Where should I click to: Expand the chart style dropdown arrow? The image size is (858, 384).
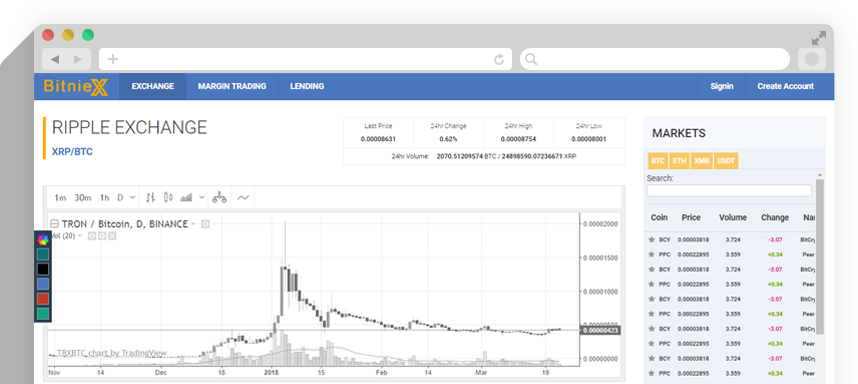click(x=202, y=197)
